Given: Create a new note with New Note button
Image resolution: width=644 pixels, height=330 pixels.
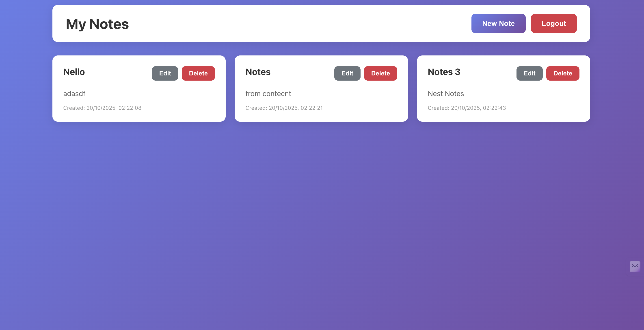Looking at the screenshot, I should click(498, 23).
